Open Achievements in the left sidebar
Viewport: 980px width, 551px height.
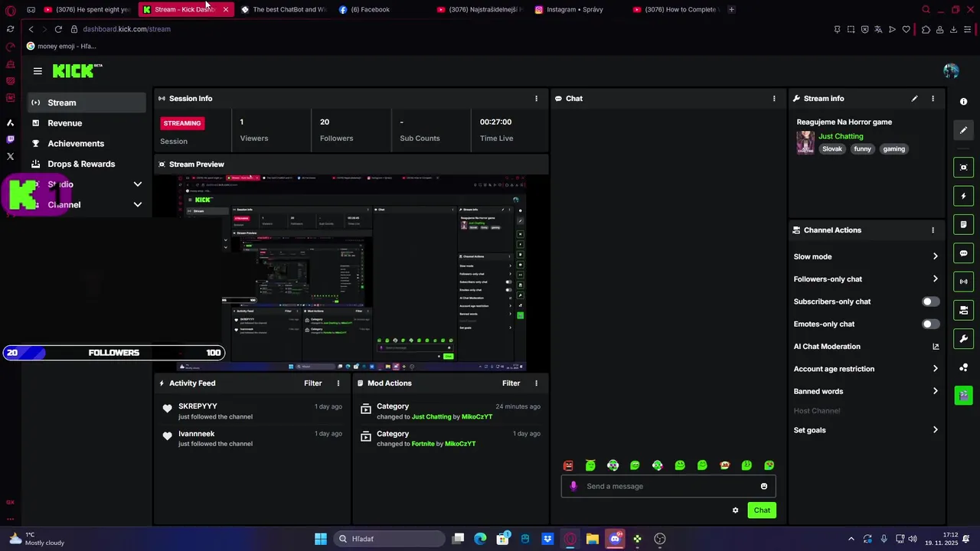(87, 144)
